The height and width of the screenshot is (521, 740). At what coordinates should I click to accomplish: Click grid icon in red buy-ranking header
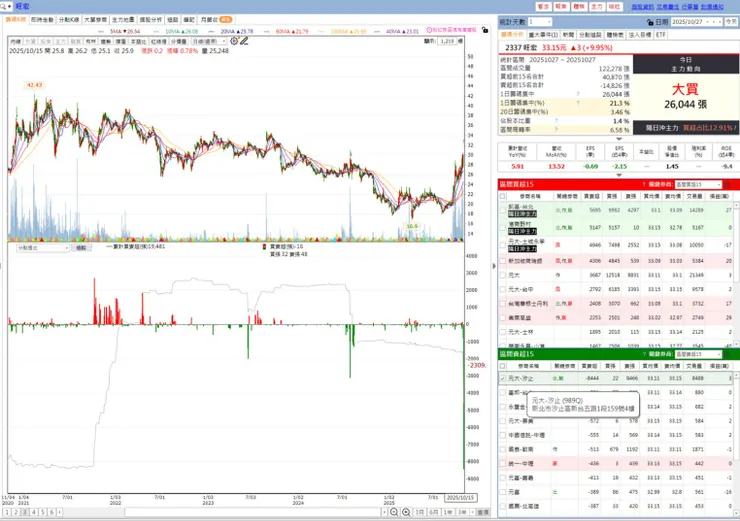(x=727, y=184)
